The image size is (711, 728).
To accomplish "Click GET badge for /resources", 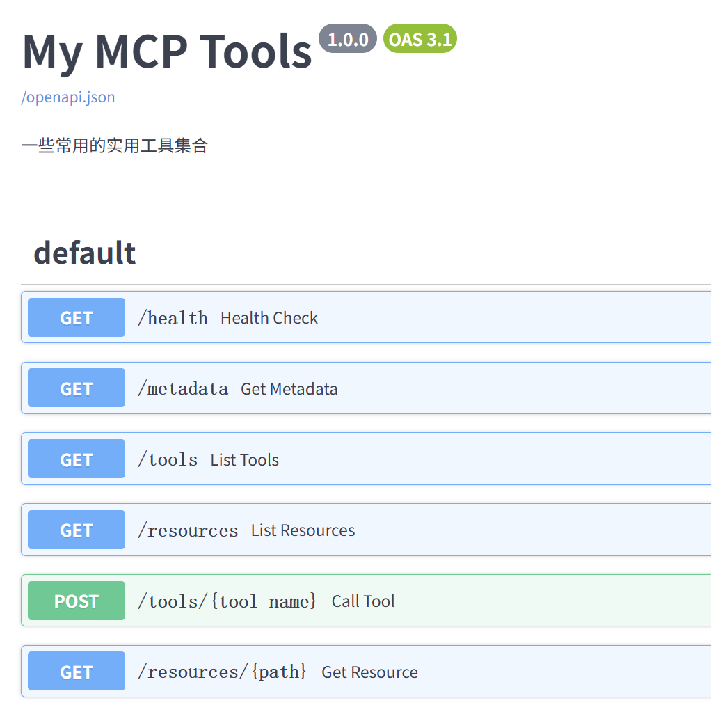I will tap(77, 530).
